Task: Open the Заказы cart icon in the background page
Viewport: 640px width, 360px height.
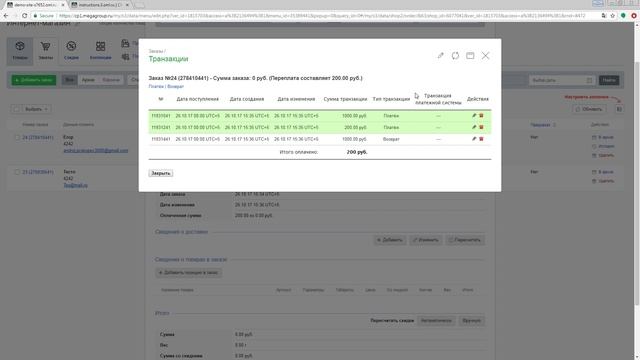Action: pos(46,51)
